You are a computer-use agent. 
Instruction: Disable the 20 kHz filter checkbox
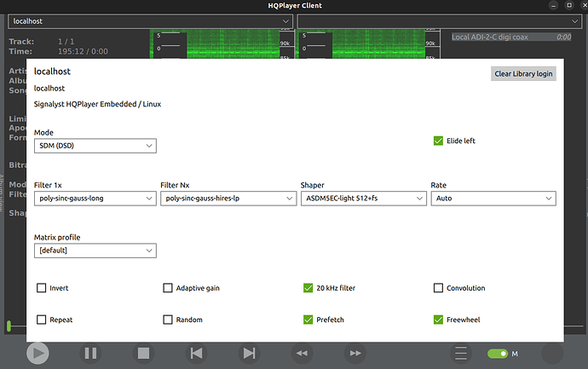[308, 288]
